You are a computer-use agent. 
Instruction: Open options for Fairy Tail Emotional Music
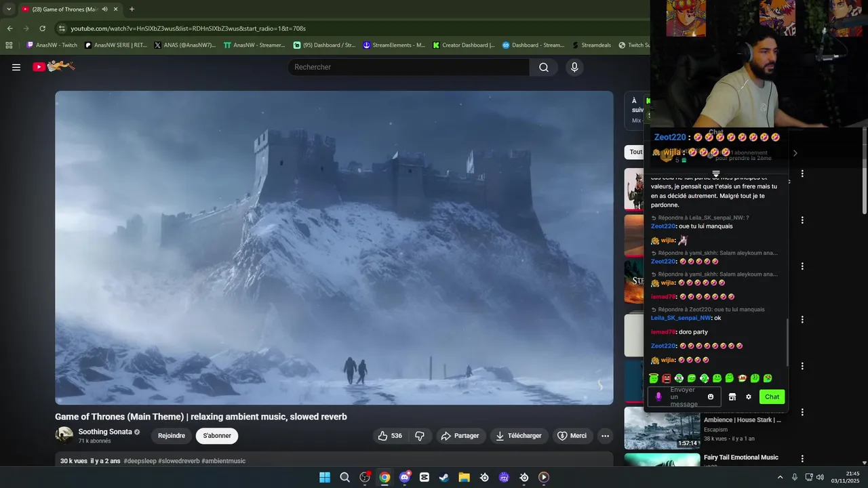pyautogui.click(x=802, y=459)
